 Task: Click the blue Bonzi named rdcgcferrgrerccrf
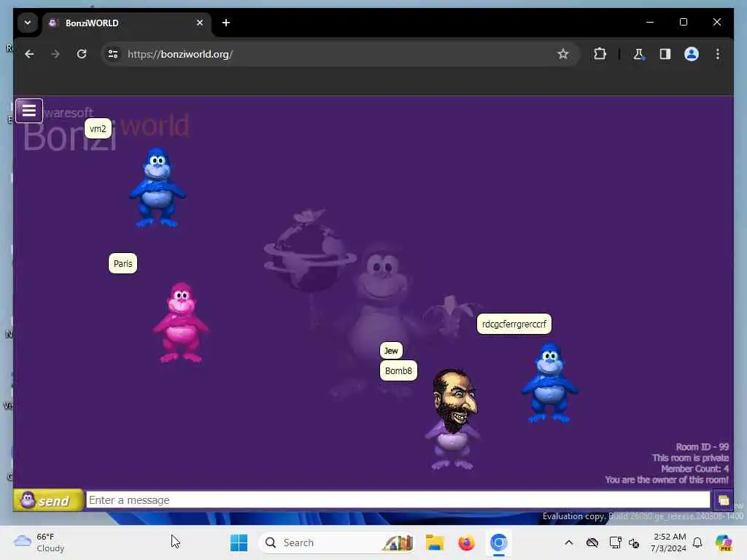(x=550, y=383)
